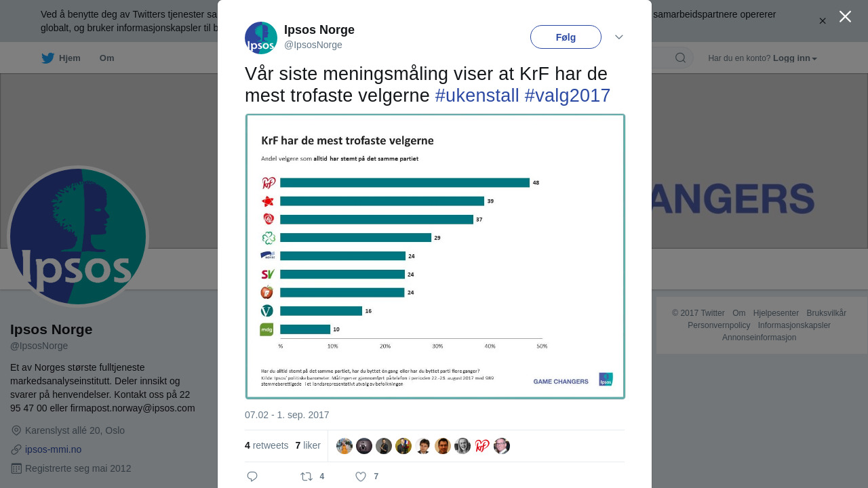View the 4 retweets list
Screen dimensions: 868x488
coord(267,445)
